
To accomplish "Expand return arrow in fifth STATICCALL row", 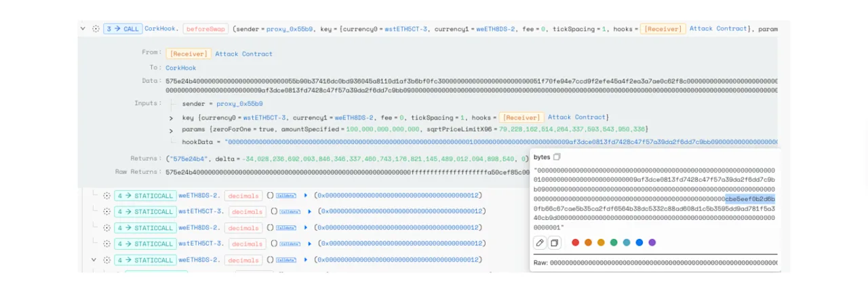I will [x=305, y=259].
